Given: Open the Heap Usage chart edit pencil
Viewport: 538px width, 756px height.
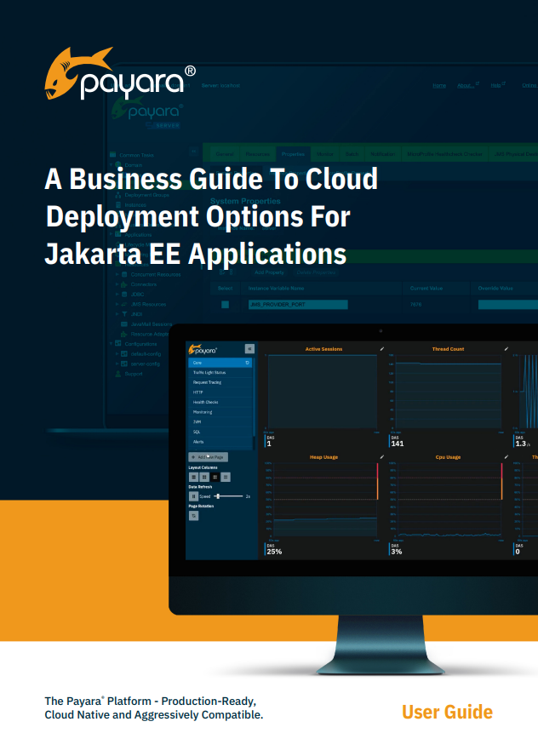Looking at the screenshot, I should pos(382,457).
